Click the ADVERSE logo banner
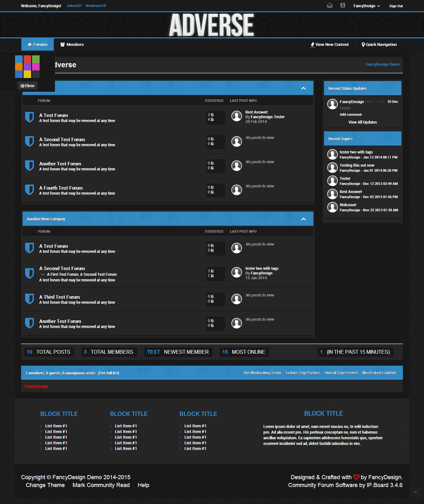Image resolution: width=424 pixels, height=504 pixels. click(x=212, y=25)
